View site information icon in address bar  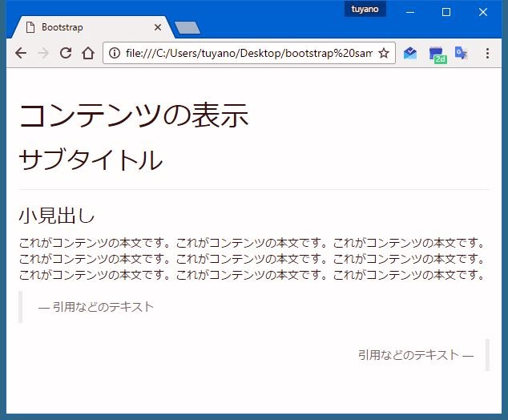pyautogui.click(x=115, y=53)
